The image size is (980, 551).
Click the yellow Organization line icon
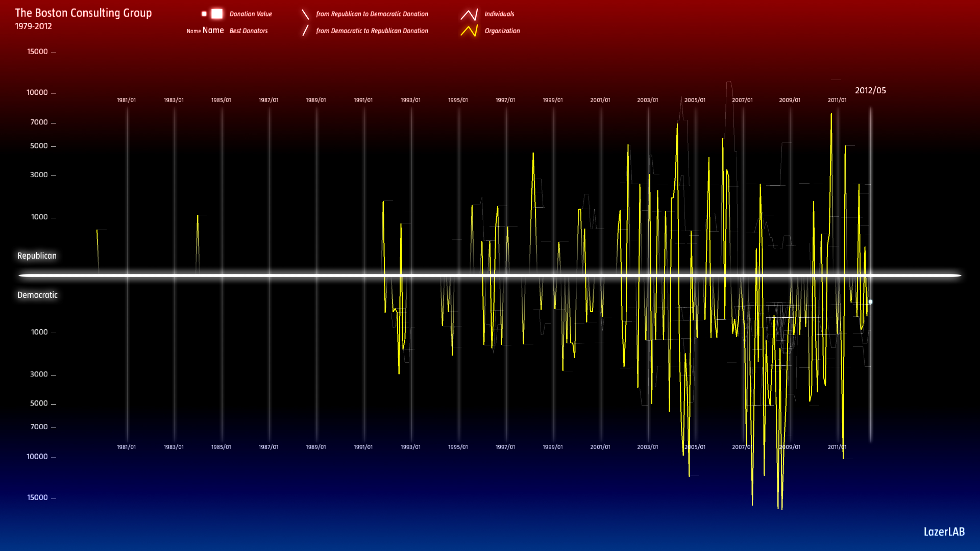pyautogui.click(x=469, y=31)
